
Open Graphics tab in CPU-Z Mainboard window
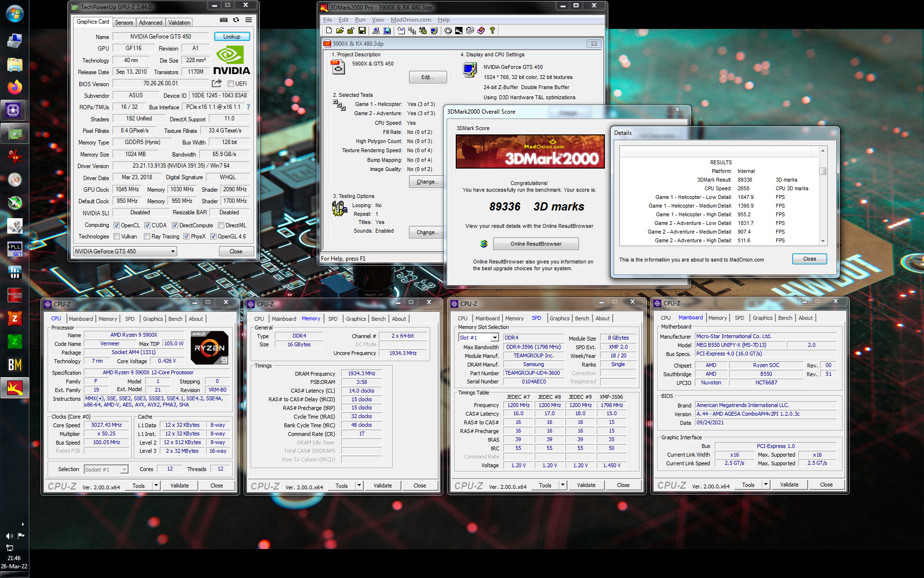762,318
